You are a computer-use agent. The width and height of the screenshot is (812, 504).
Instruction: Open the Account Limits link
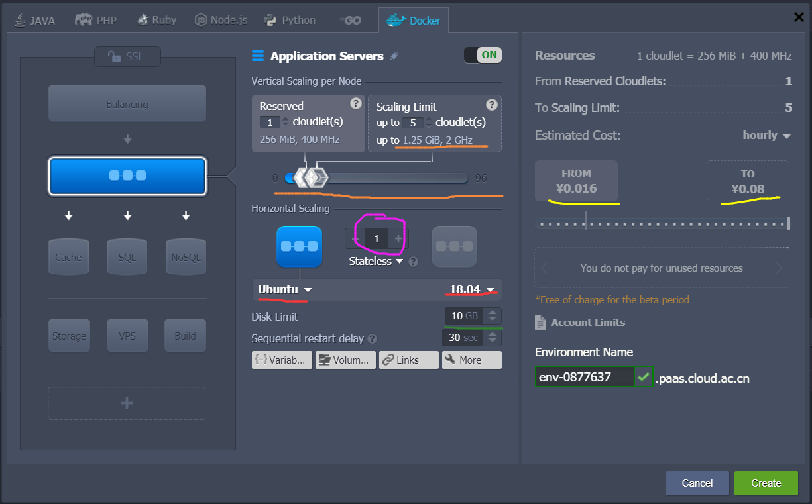click(x=588, y=323)
